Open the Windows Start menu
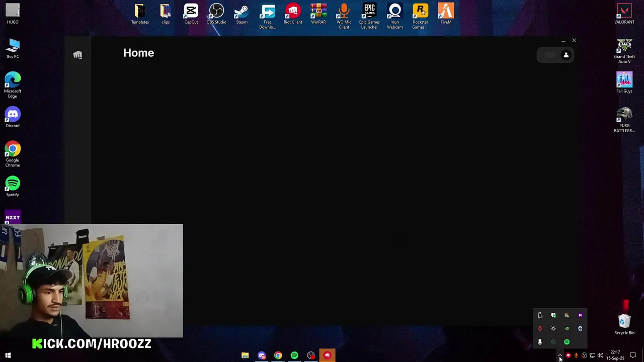644x362 pixels. 8,355
